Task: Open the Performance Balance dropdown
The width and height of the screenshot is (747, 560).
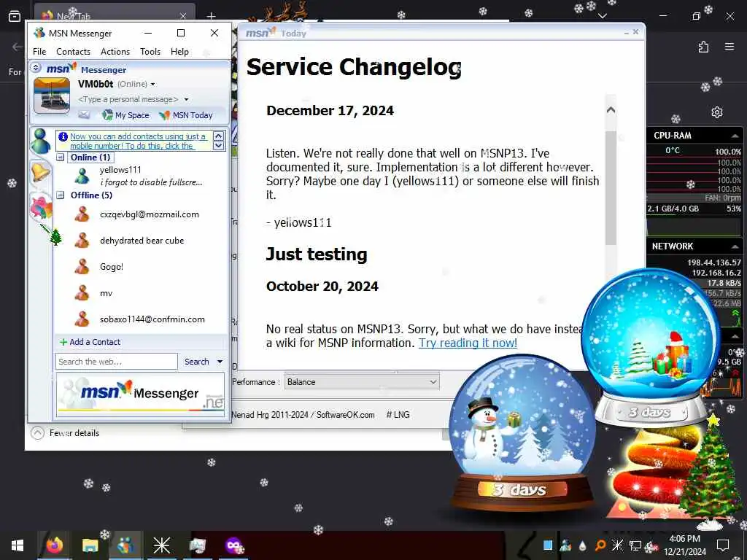Action: pyautogui.click(x=362, y=382)
